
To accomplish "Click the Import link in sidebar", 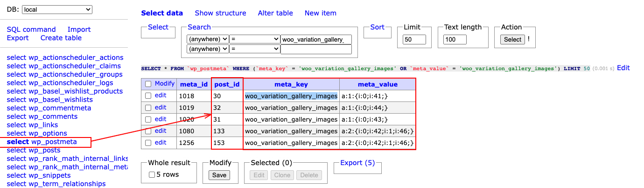I will pyautogui.click(x=79, y=29).
